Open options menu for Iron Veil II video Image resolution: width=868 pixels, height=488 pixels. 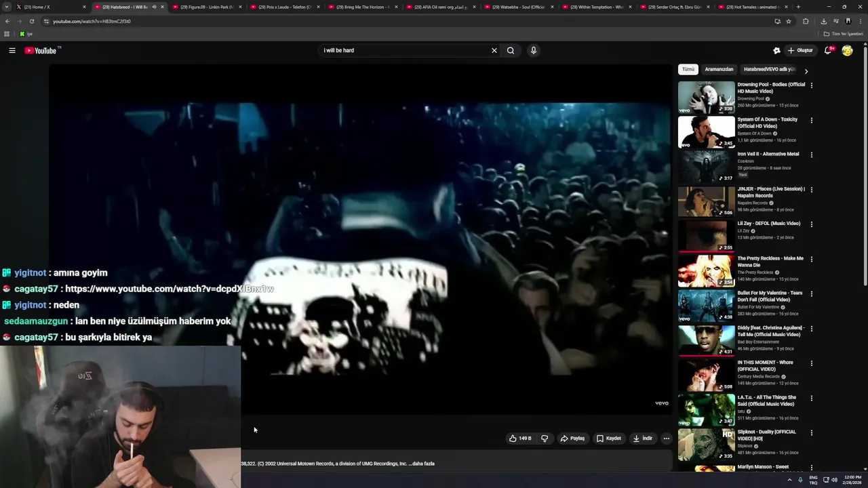(x=812, y=155)
